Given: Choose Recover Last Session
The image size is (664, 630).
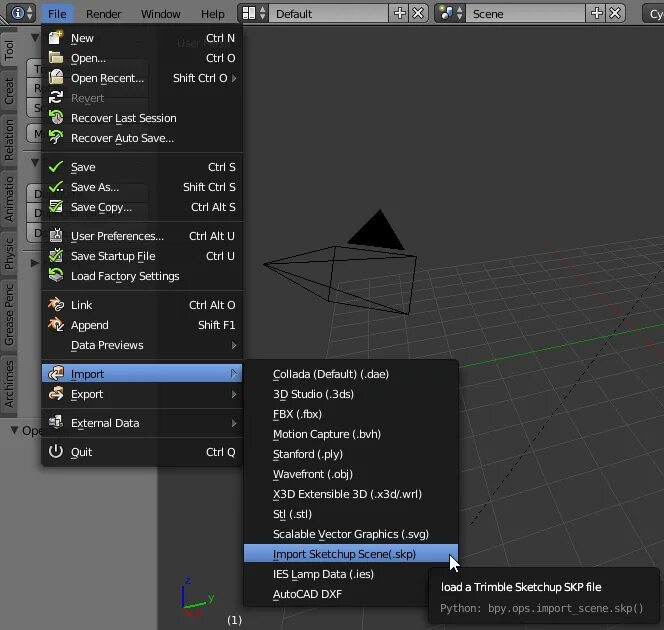Looking at the screenshot, I should pyautogui.click(x=142, y=118).
